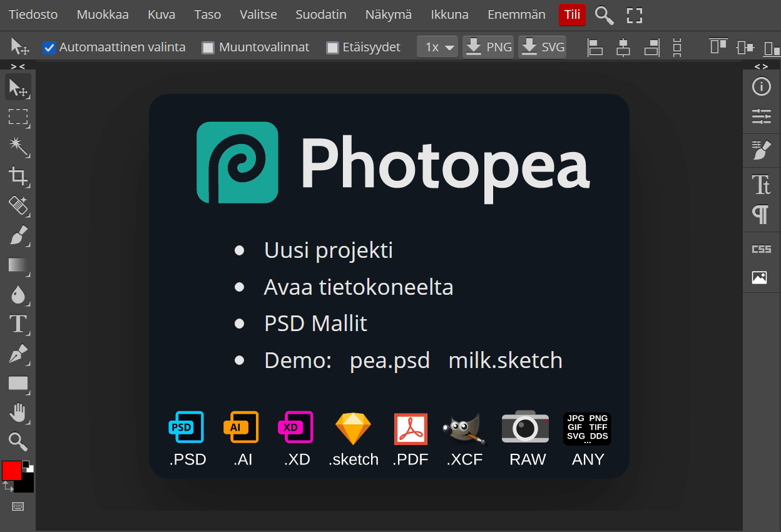
Task: Reset to default black and white colors
Action: (x=28, y=466)
